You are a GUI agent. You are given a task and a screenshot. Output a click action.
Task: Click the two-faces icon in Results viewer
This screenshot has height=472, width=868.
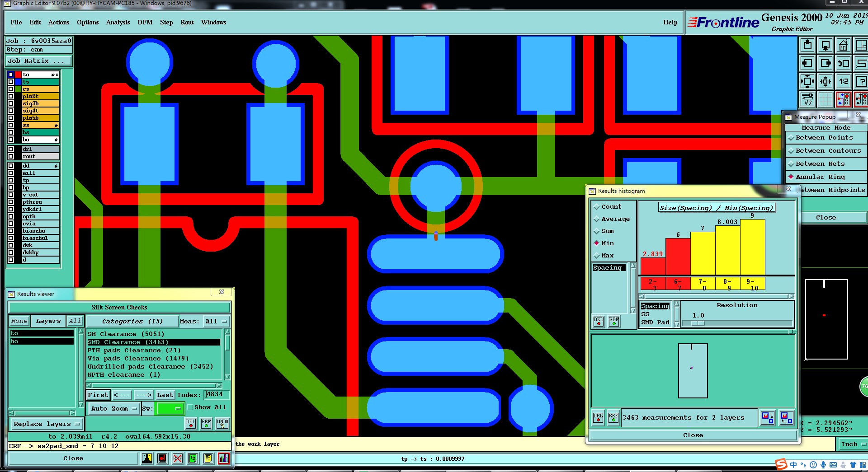[147, 458]
